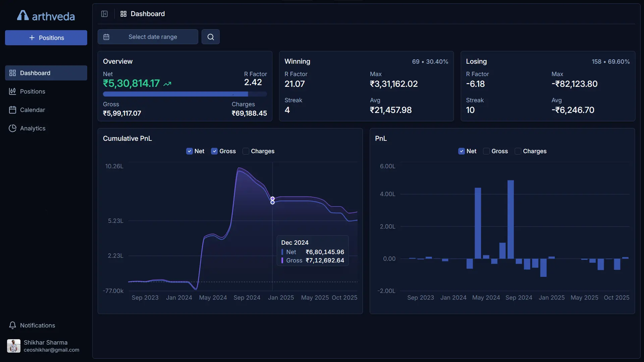Click the Positions button

(46, 38)
